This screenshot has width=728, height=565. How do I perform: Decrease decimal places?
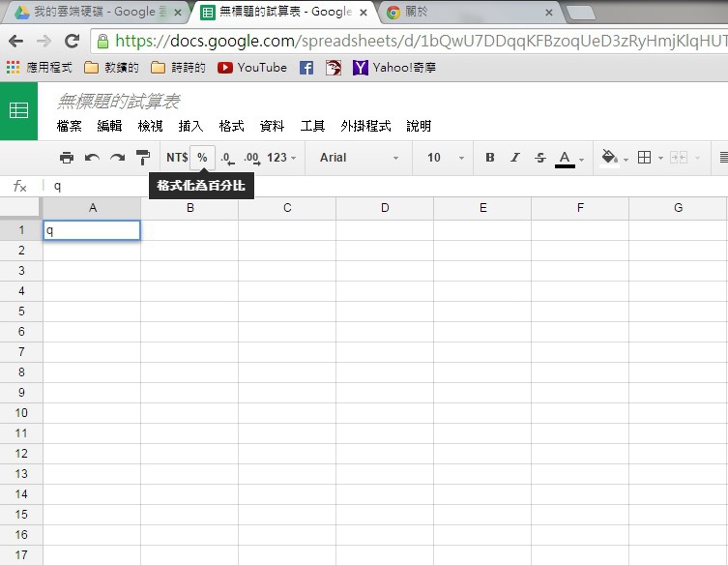pyautogui.click(x=227, y=159)
